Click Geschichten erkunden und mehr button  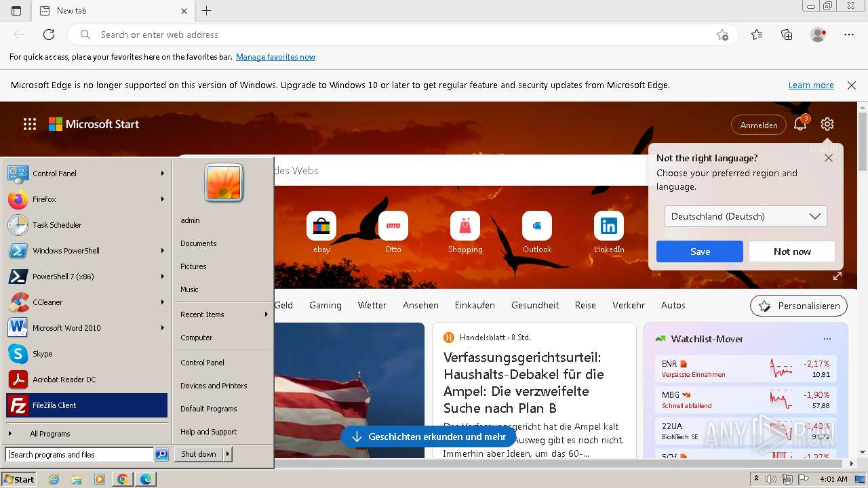[x=429, y=436]
